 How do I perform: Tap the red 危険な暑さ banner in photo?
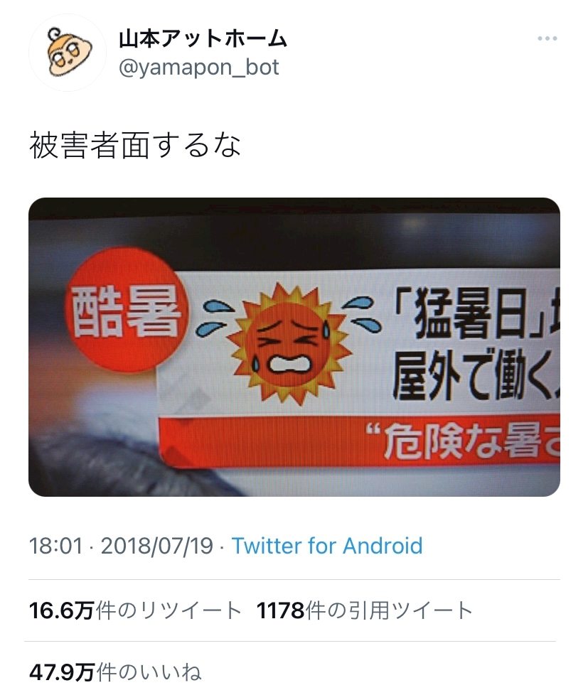(360, 441)
